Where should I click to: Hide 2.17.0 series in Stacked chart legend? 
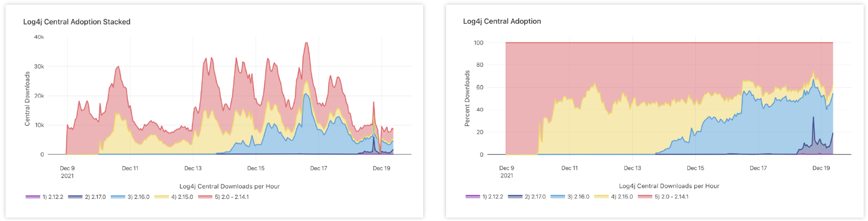click(95, 197)
